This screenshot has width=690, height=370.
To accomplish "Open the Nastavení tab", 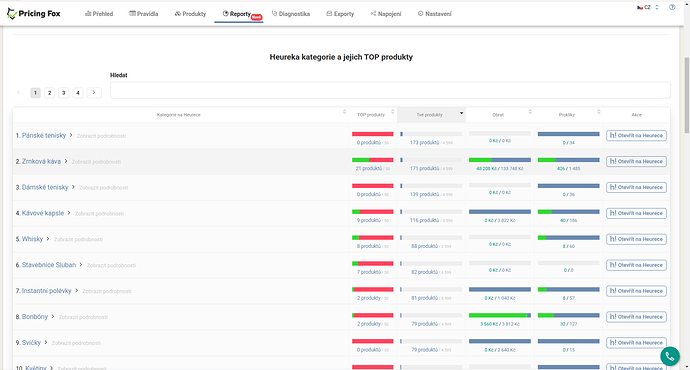I will (434, 14).
